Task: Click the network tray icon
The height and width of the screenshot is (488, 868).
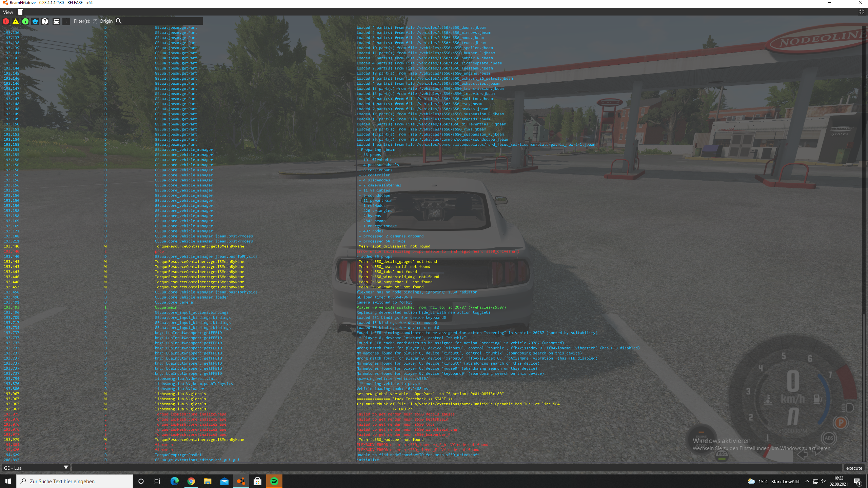Action: pyautogui.click(x=815, y=482)
